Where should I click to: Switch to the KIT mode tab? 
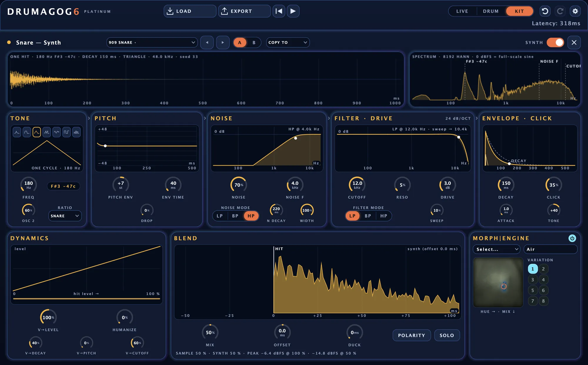click(519, 11)
